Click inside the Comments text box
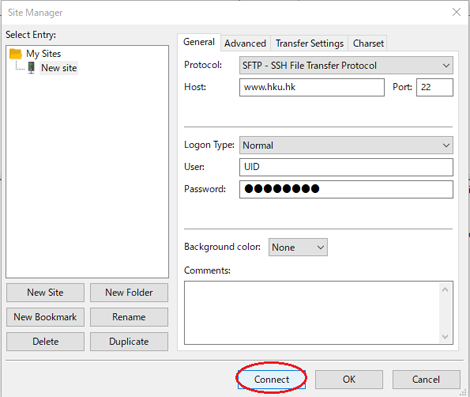Viewport: 470px width, 397px height. click(312, 313)
